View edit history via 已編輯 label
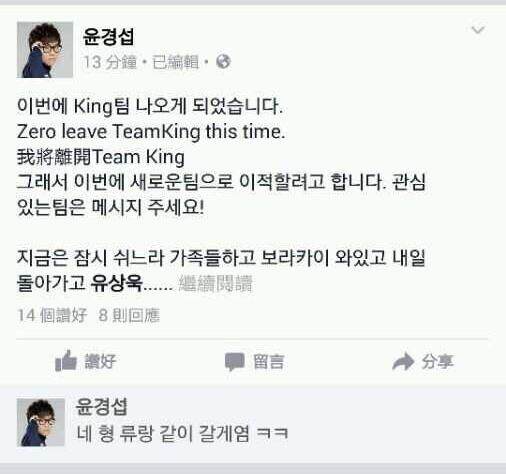Image resolution: width=506 pixels, height=474 pixels. (175, 62)
